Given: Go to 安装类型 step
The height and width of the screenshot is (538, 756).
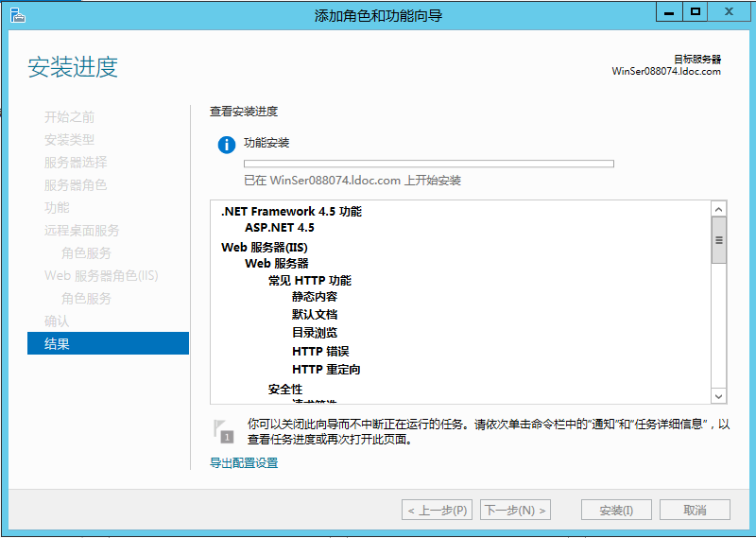Looking at the screenshot, I should pos(69,139).
